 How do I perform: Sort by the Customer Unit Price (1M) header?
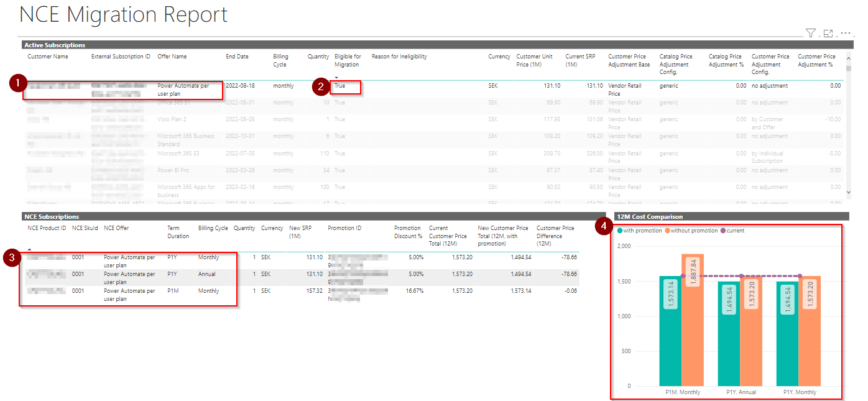(x=534, y=60)
